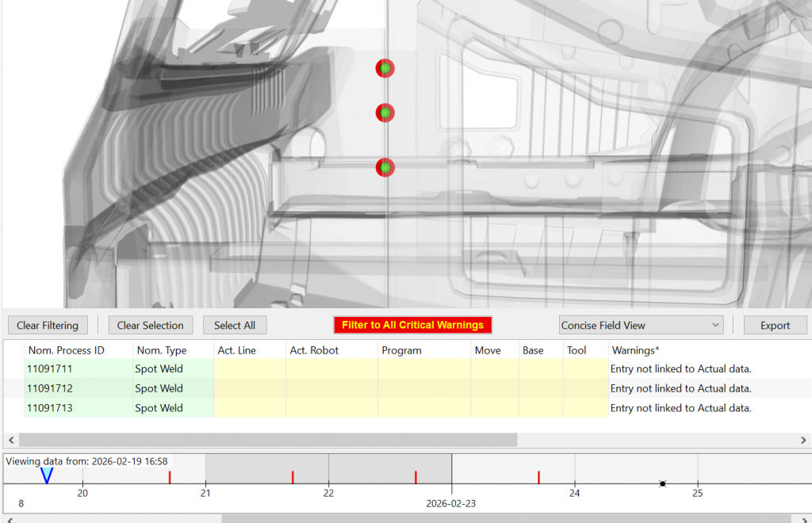Click the red timeline tick before 24
The width and height of the screenshot is (812, 523).
click(538, 477)
